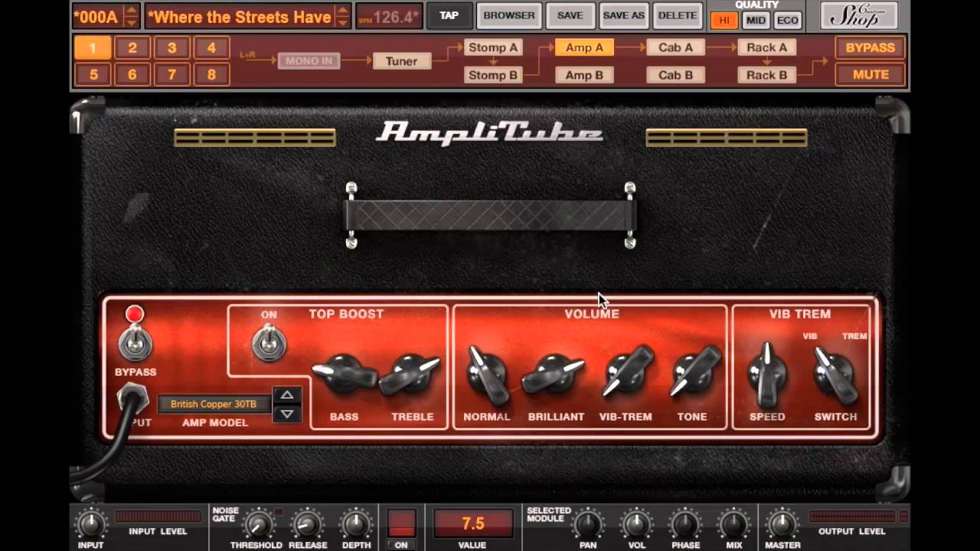Click the TONE knob
Image resolution: width=980 pixels, height=551 pixels.
695,373
